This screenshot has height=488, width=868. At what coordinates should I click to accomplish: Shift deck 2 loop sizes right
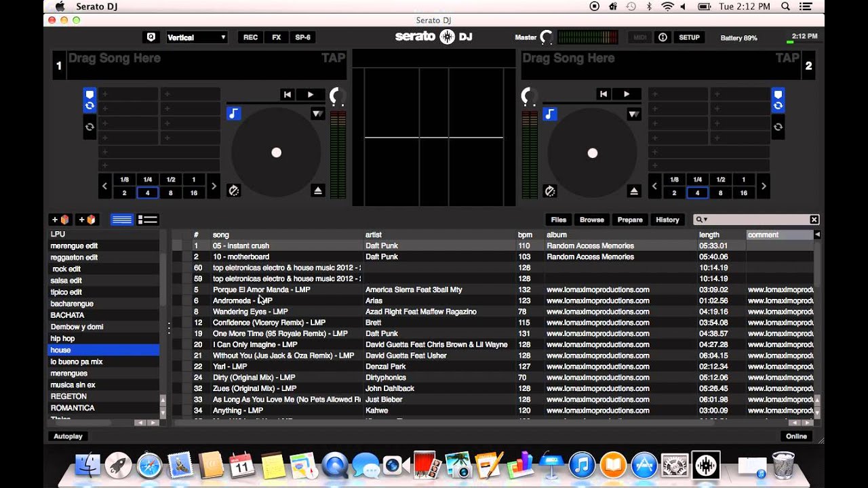tap(764, 186)
